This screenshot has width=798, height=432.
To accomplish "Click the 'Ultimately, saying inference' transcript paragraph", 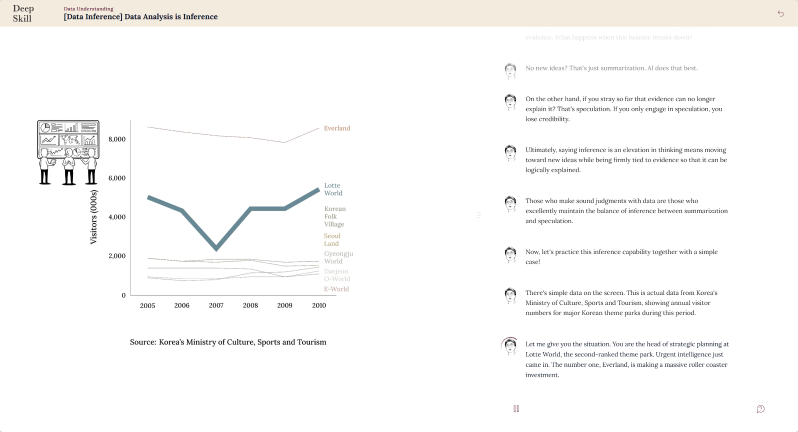I will click(x=626, y=160).
